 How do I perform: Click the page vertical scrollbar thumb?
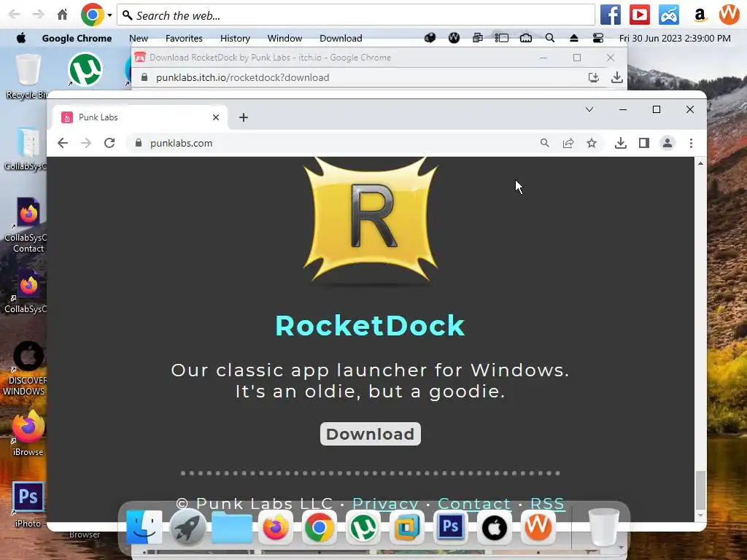coord(700,490)
